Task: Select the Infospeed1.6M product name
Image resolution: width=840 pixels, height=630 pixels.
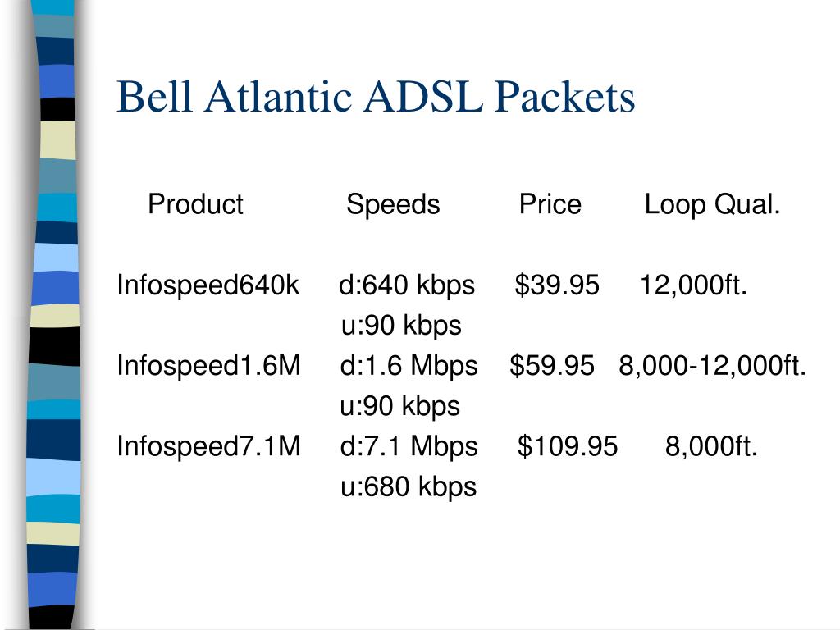Action: point(208,366)
